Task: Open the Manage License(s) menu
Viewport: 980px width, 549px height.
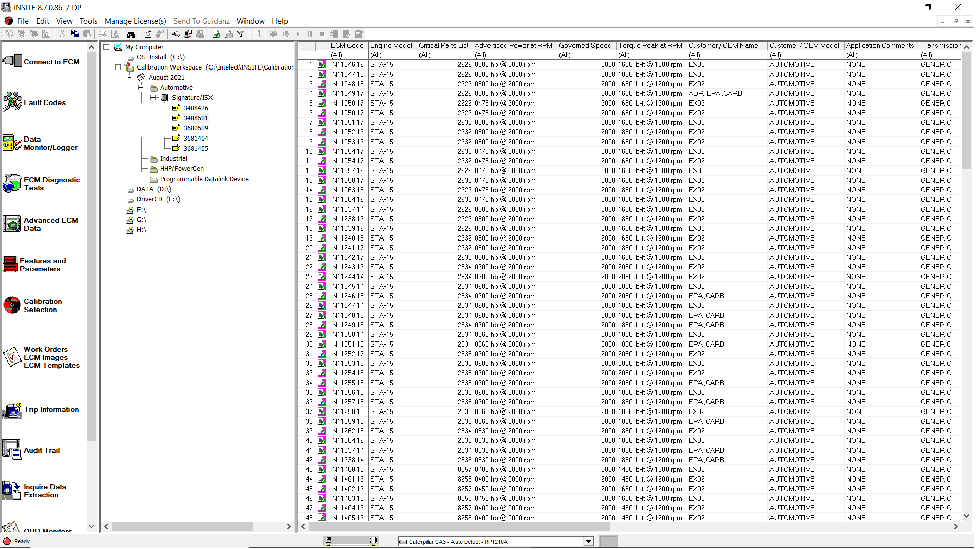Action: [135, 21]
